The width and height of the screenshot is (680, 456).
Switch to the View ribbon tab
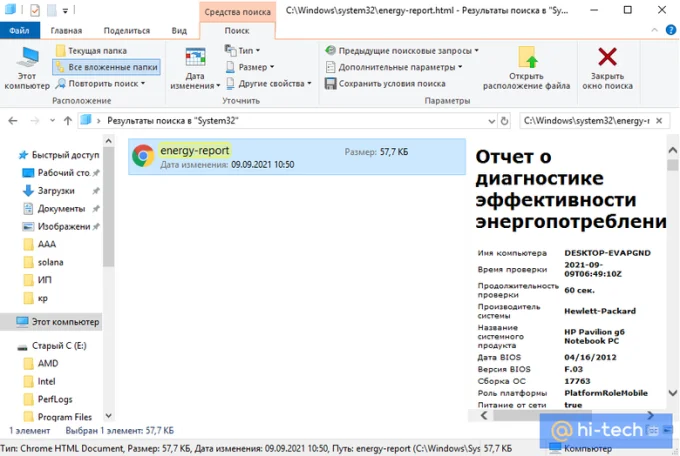[x=179, y=31]
